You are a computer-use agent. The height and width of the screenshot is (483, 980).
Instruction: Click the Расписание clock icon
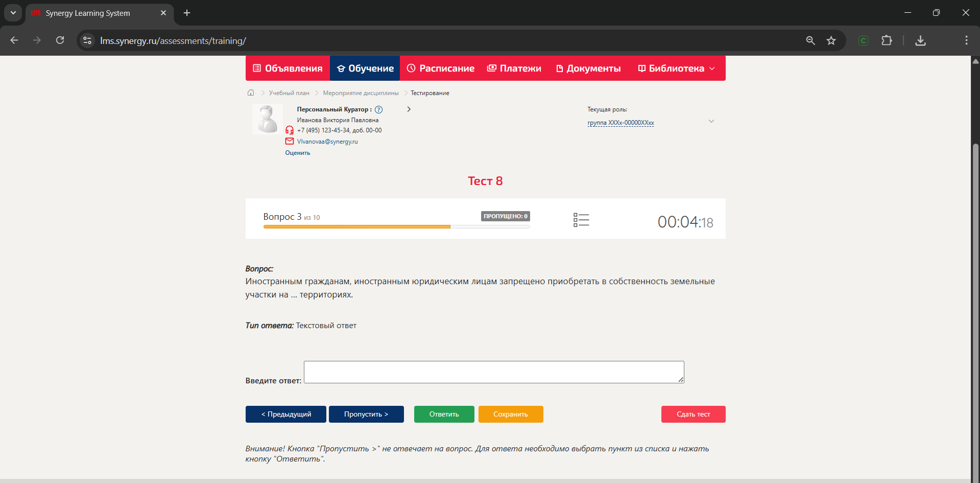tap(412, 67)
